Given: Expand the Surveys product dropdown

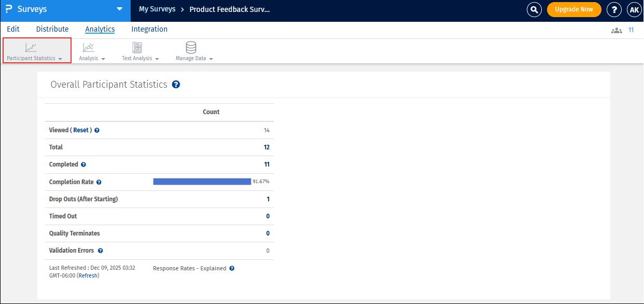Looking at the screenshot, I should coord(120,9).
